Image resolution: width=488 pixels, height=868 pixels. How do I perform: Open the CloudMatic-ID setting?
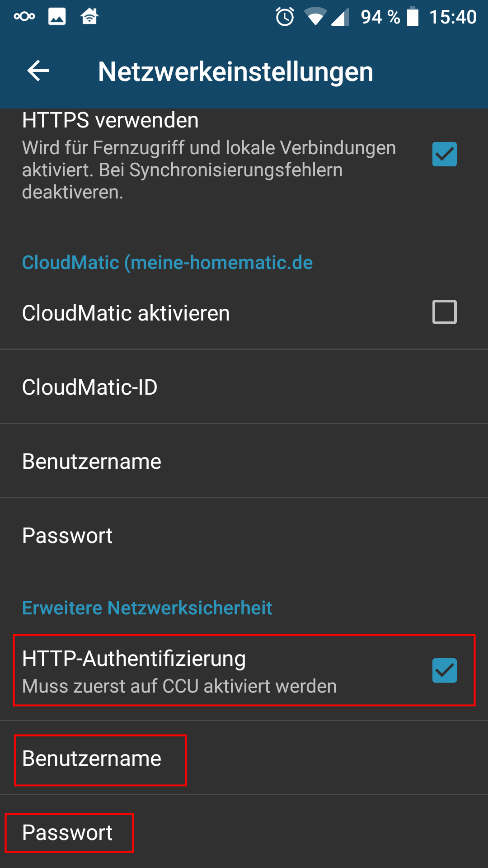[90, 387]
